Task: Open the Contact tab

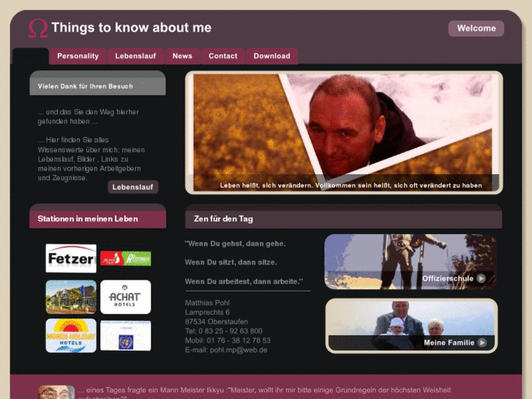Action: pyautogui.click(x=223, y=56)
